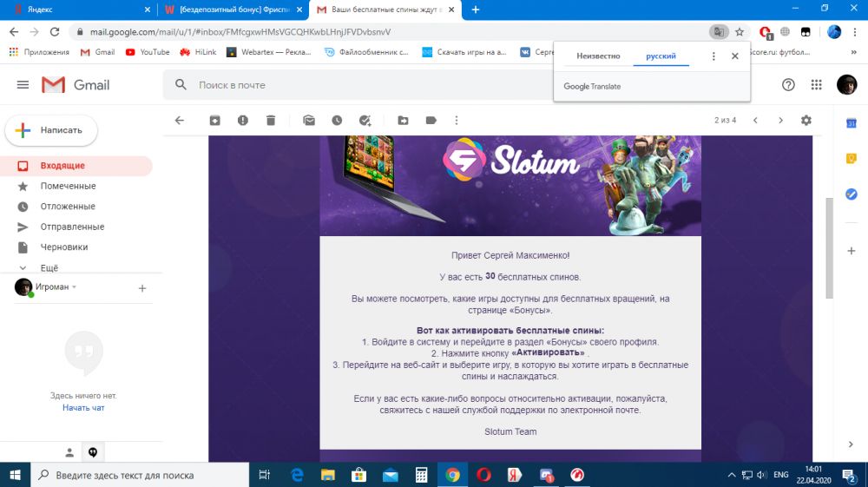Open Windows Start menu
868x487 pixels.
pos(15,475)
